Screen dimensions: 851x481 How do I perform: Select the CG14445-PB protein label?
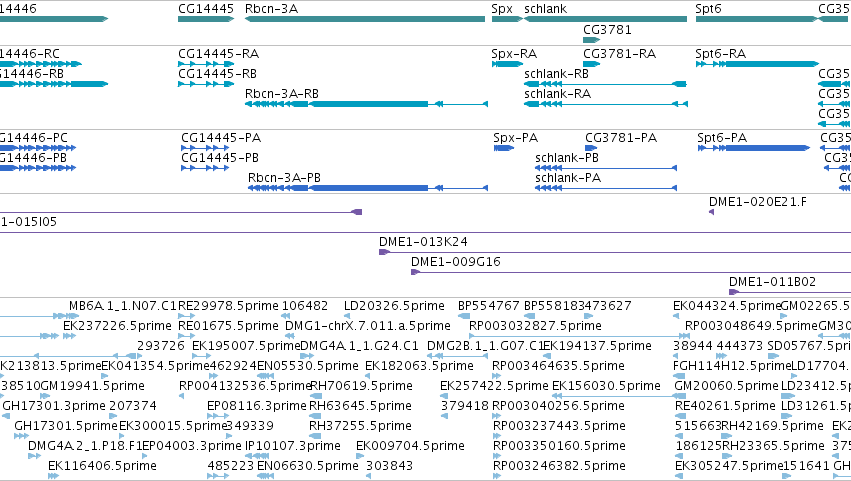tap(220, 158)
